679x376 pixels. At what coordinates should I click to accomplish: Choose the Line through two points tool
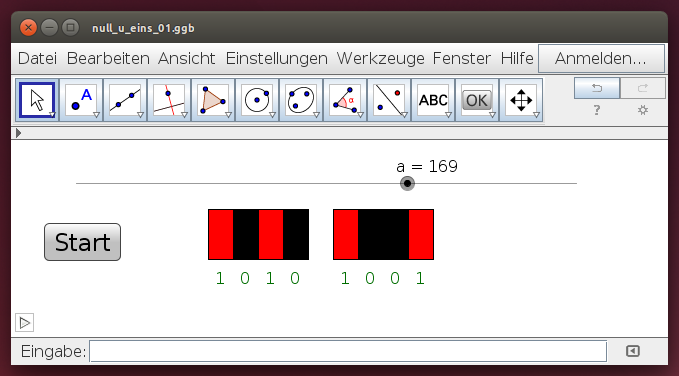(125, 100)
